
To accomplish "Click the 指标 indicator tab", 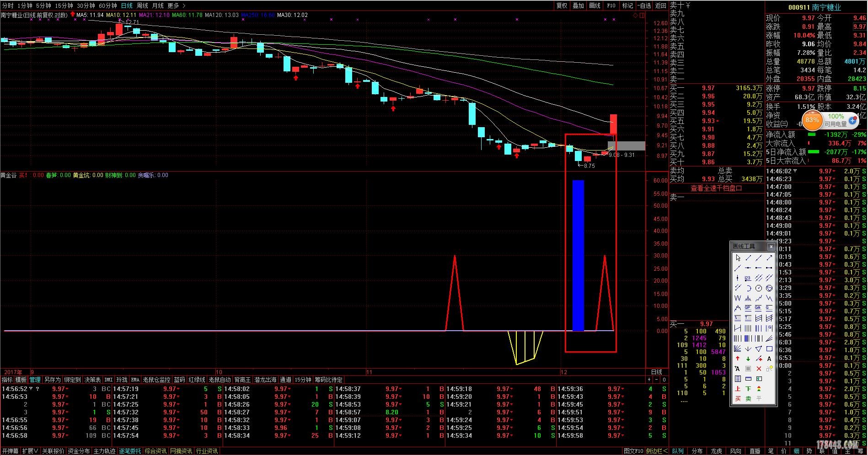I will tap(7, 380).
